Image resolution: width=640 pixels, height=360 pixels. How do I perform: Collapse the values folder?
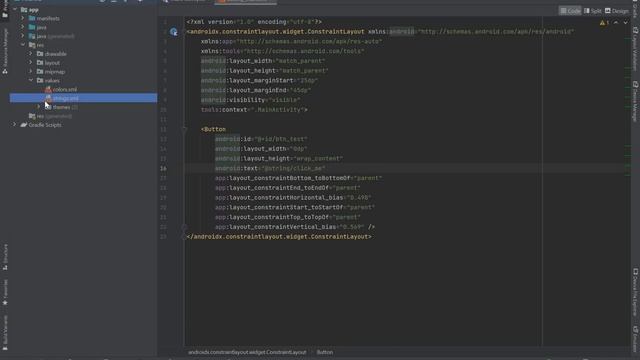(31, 80)
